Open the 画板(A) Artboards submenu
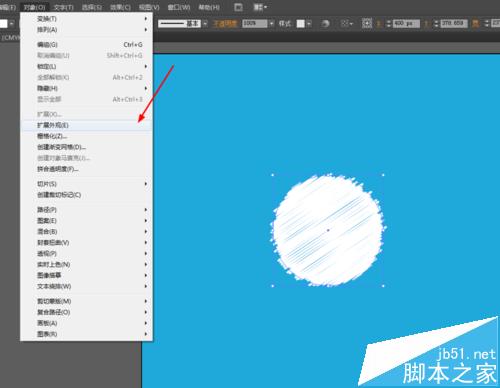The width and height of the screenshot is (500, 388). [87, 323]
